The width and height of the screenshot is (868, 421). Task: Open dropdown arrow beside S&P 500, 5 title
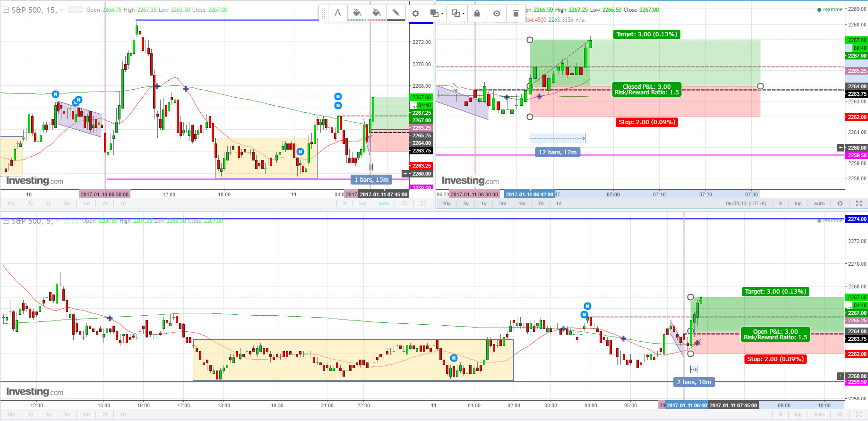click(x=58, y=221)
